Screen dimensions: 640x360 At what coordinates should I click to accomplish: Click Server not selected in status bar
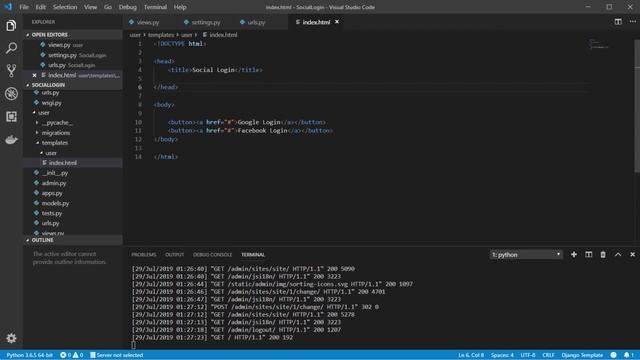(116, 355)
